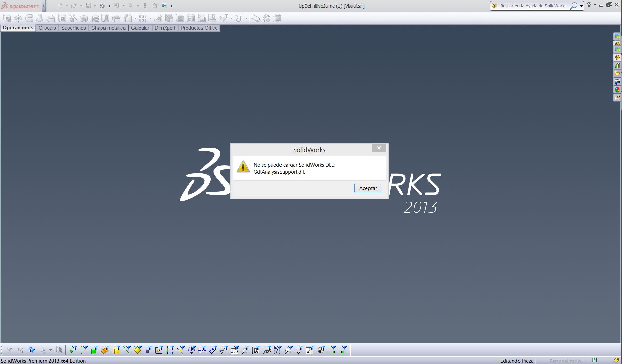The width and height of the screenshot is (622, 364).
Task: Click the Select All Filters icon
Action: [31, 350]
